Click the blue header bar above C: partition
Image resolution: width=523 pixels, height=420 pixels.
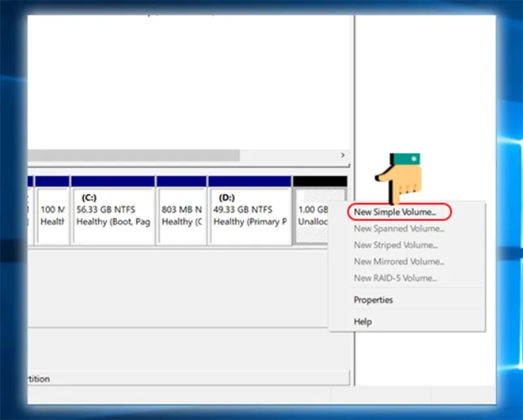point(112,182)
